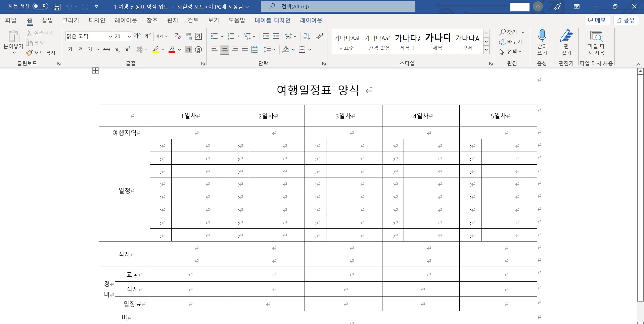The width and height of the screenshot is (644, 324).
Task: Open the 선택 dropdown
Action: tap(511, 52)
